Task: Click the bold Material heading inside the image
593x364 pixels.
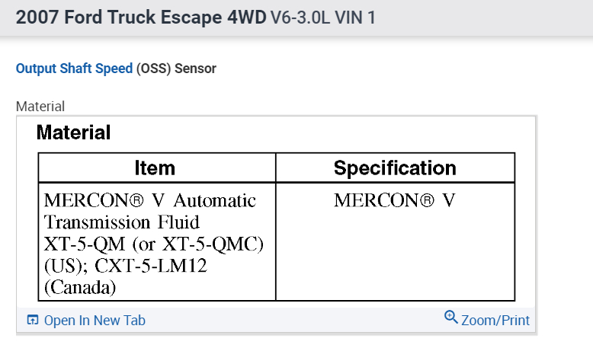Action: (x=73, y=133)
